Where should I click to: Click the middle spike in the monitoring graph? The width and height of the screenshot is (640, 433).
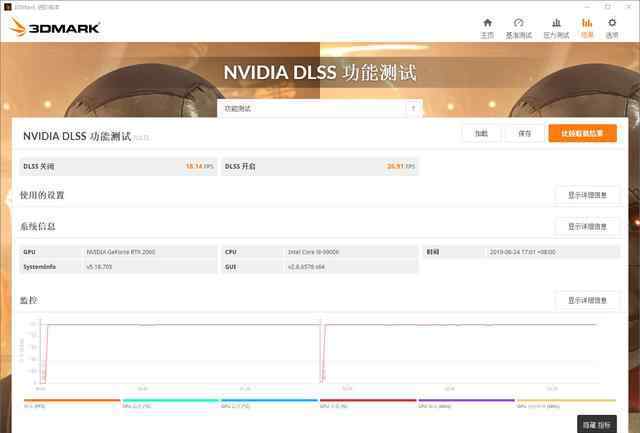pos(322,353)
